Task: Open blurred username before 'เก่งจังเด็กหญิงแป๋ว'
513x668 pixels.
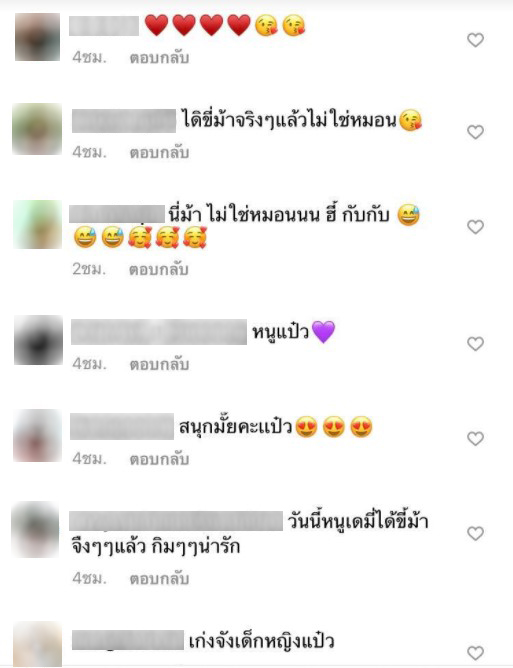Action: [x=128, y=640]
